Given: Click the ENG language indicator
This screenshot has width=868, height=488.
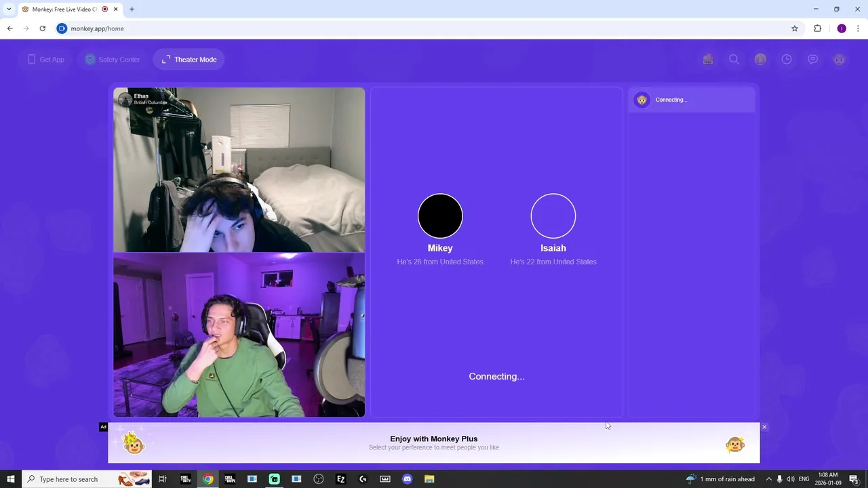Looking at the screenshot, I should click(804, 479).
